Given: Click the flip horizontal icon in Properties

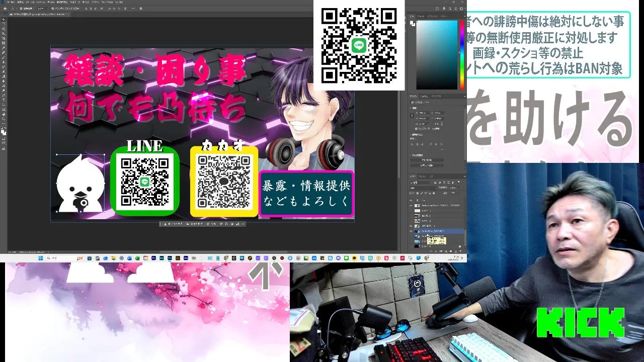Looking at the screenshot, I should (x=437, y=124).
